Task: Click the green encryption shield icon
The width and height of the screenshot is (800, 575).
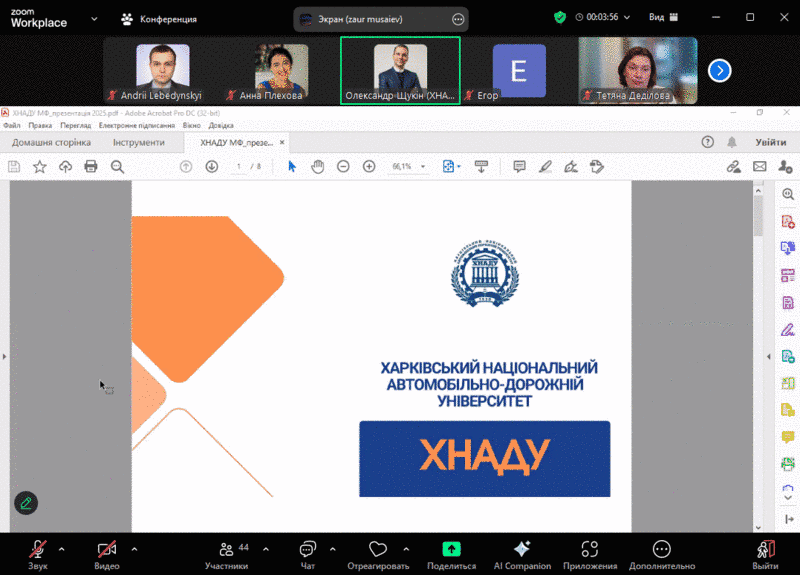Action: 560,17
